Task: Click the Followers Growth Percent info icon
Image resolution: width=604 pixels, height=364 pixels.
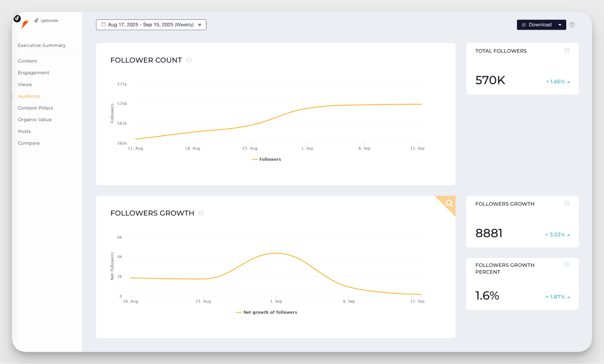Action: click(567, 265)
